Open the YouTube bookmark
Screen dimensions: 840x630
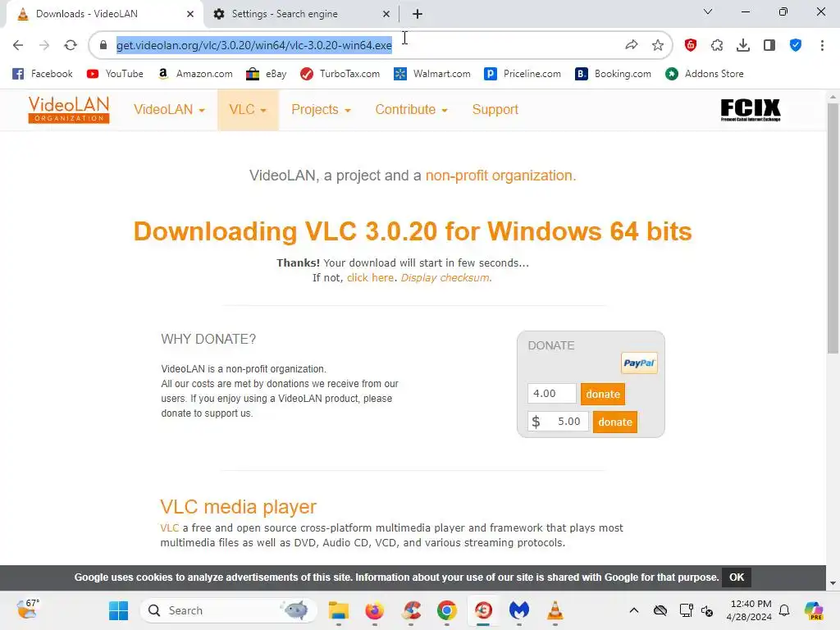(x=115, y=74)
